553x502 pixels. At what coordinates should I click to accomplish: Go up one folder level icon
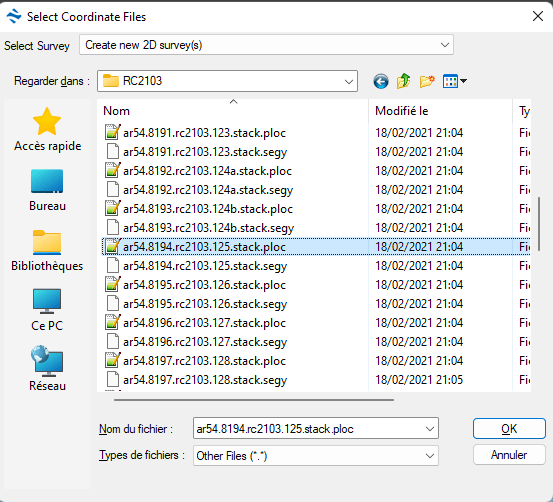403,81
